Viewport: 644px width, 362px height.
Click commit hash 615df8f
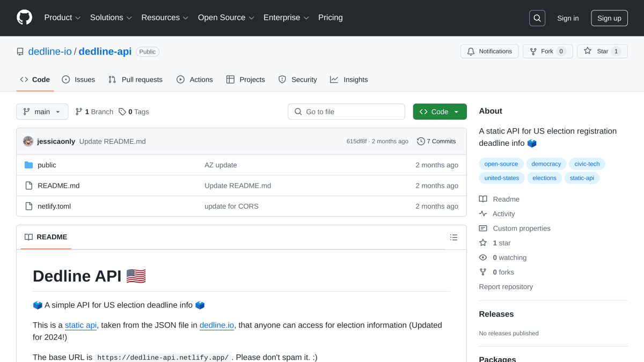tap(356, 142)
